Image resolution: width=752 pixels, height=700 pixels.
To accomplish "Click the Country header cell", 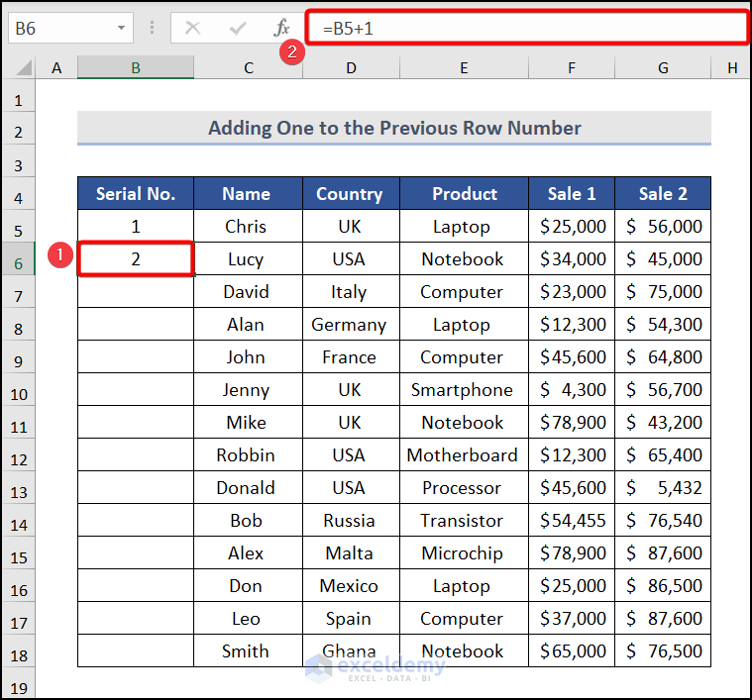I will [349, 194].
